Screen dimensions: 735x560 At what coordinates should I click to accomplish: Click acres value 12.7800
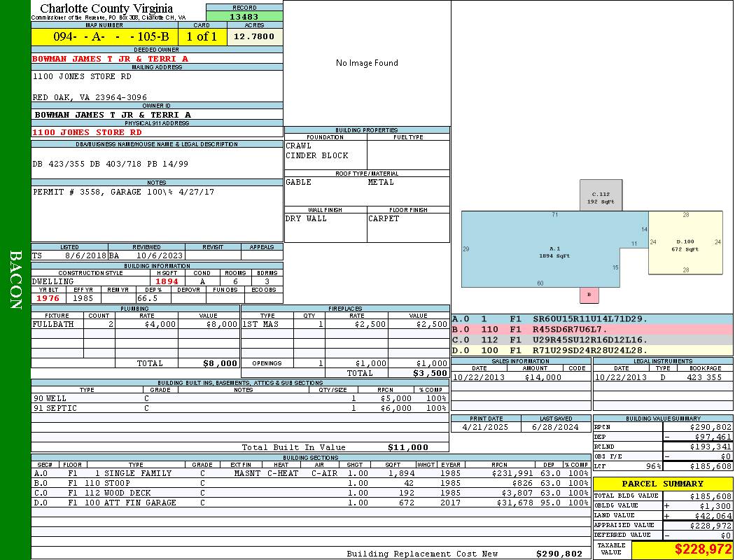coord(254,36)
